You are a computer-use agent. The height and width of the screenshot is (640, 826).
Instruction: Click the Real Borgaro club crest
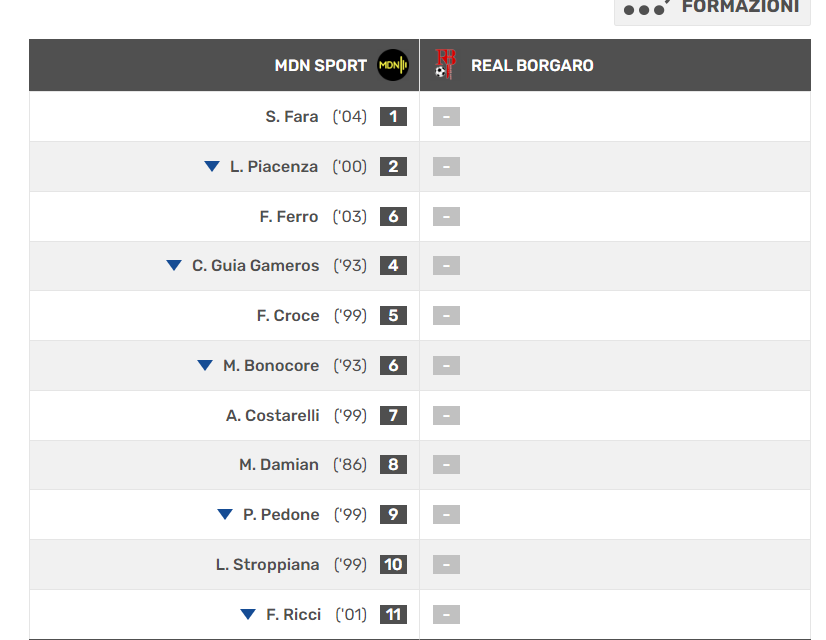pos(445,65)
